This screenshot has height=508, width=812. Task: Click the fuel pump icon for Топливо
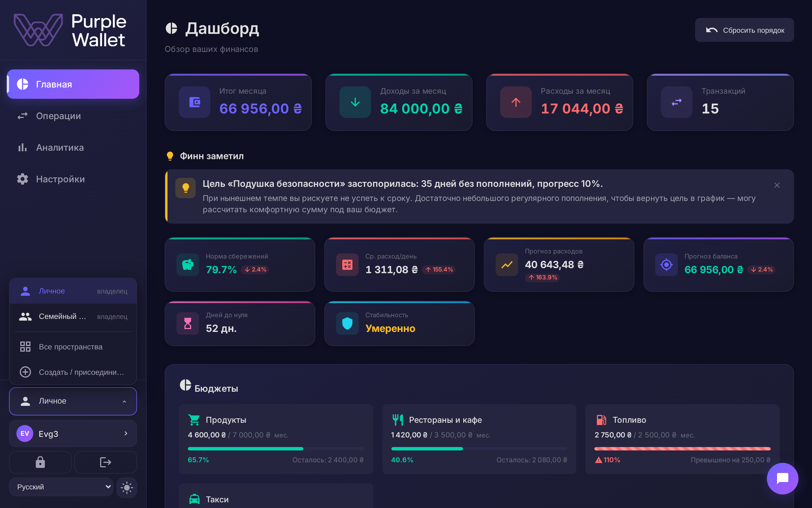[x=601, y=420]
